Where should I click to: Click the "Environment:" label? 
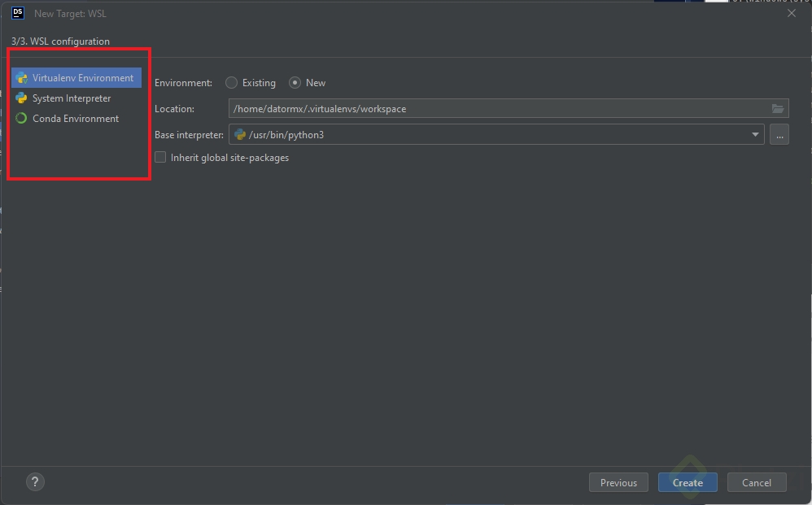pyautogui.click(x=183, y=83)
